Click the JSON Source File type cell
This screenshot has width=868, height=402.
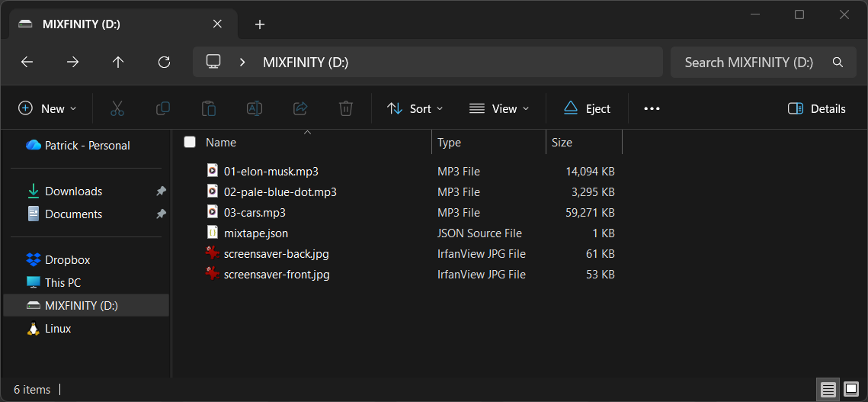point(479,233)
